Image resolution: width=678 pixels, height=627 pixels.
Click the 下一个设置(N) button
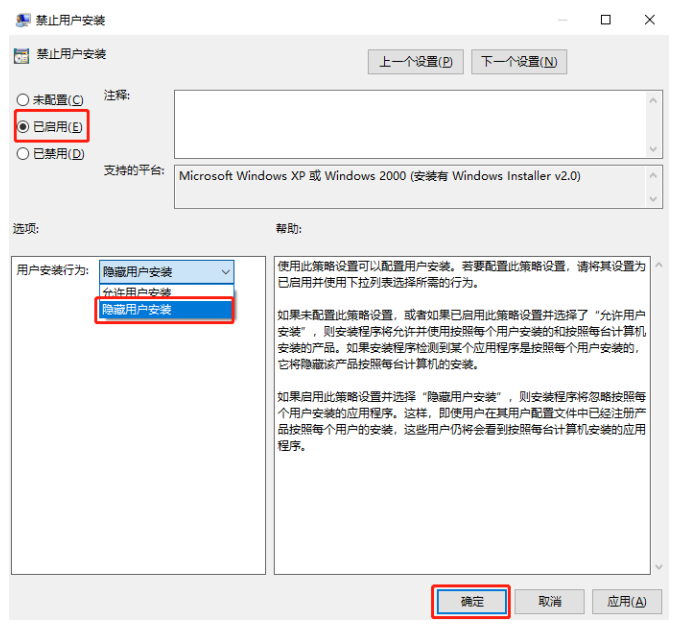(x=519, y=62)
